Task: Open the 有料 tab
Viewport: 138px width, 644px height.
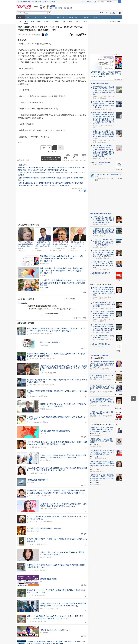Action: (95, 17)
